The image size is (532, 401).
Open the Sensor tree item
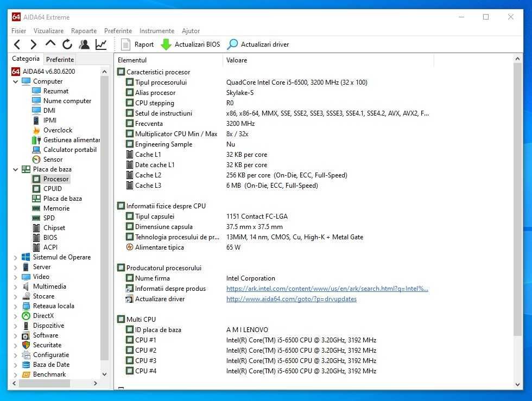pyautogui.click(x=53, y=160)
